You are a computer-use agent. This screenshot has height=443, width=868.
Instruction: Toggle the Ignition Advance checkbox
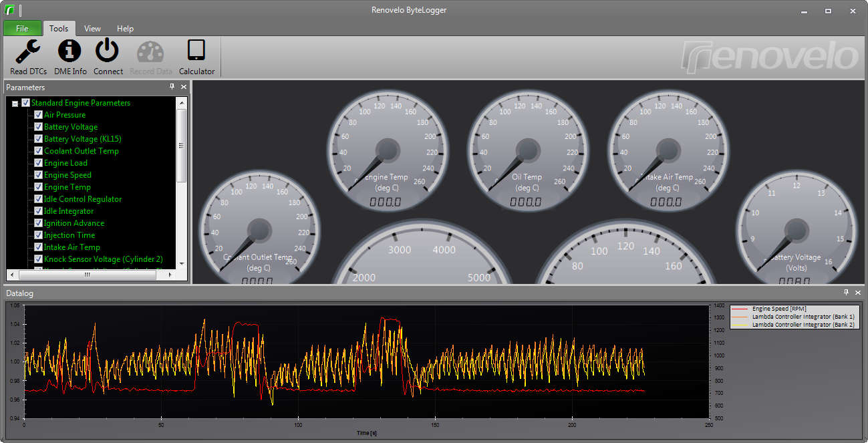pos(38,223)
